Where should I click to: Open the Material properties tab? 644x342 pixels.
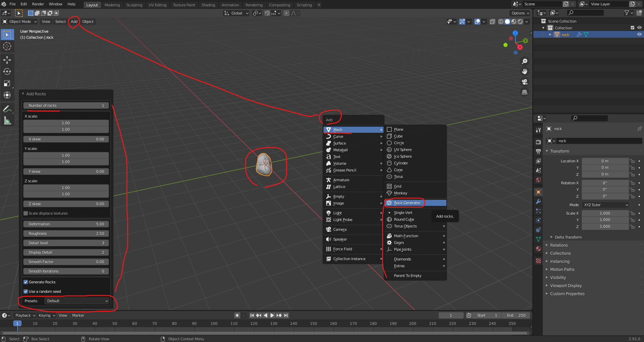pos(538,249)
